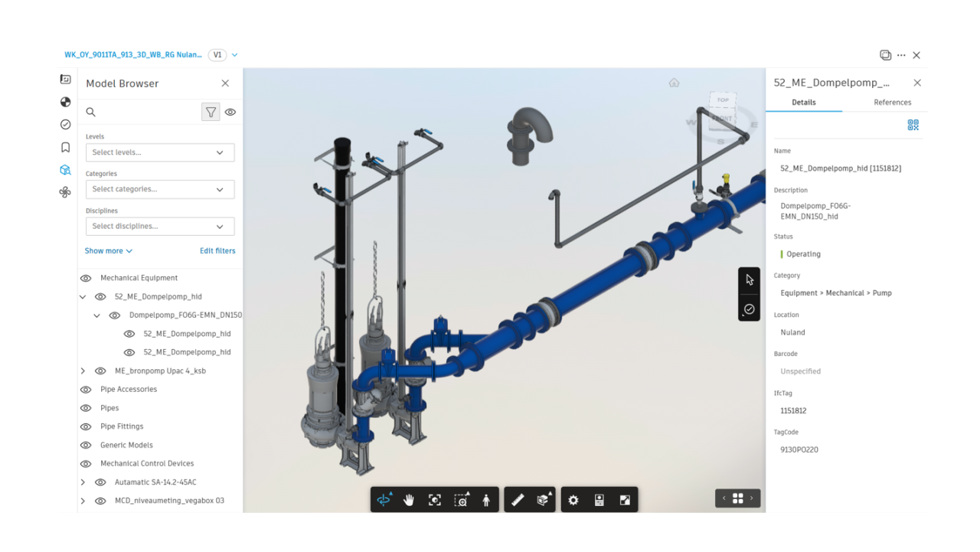Toggle full screen mode in toolbar

pyautogui.click(x=625, y=500)
